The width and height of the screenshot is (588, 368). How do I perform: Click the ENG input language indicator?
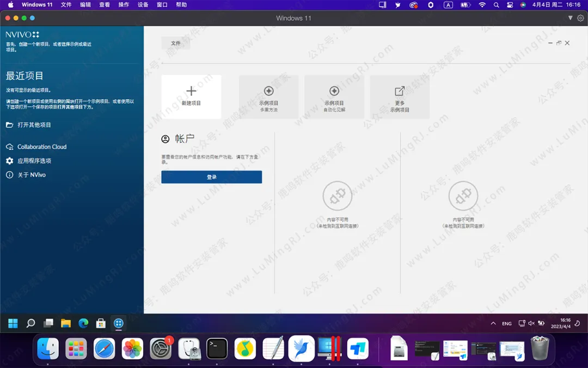click(507, 323)
